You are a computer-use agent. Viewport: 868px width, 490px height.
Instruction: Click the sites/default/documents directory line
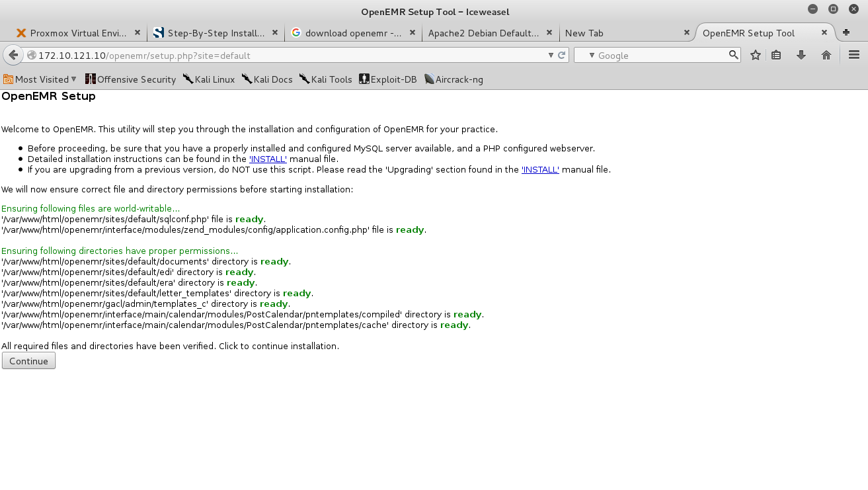(146, 262)
